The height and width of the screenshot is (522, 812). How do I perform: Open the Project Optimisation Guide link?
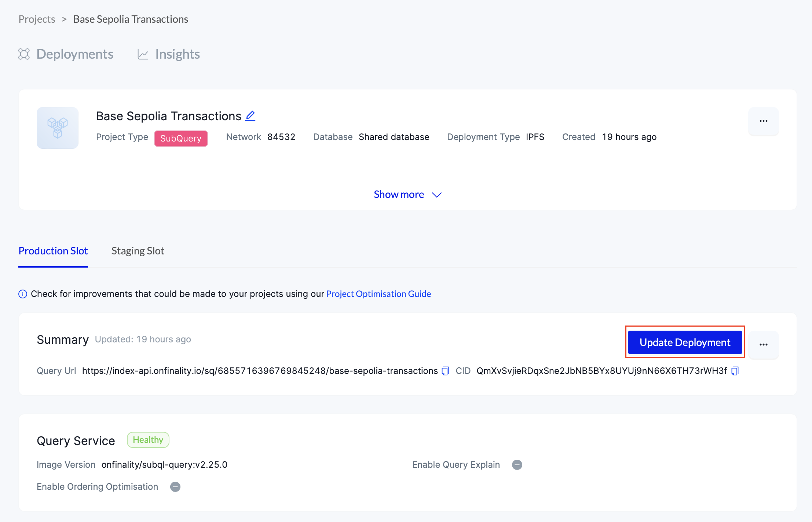coord(378,294)
